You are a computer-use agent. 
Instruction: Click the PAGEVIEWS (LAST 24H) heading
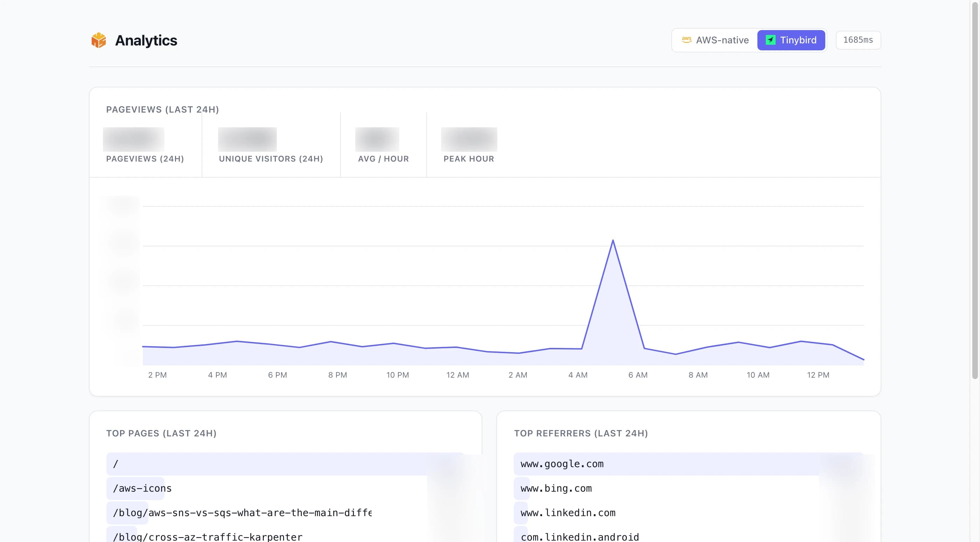(x=162, y=109)
